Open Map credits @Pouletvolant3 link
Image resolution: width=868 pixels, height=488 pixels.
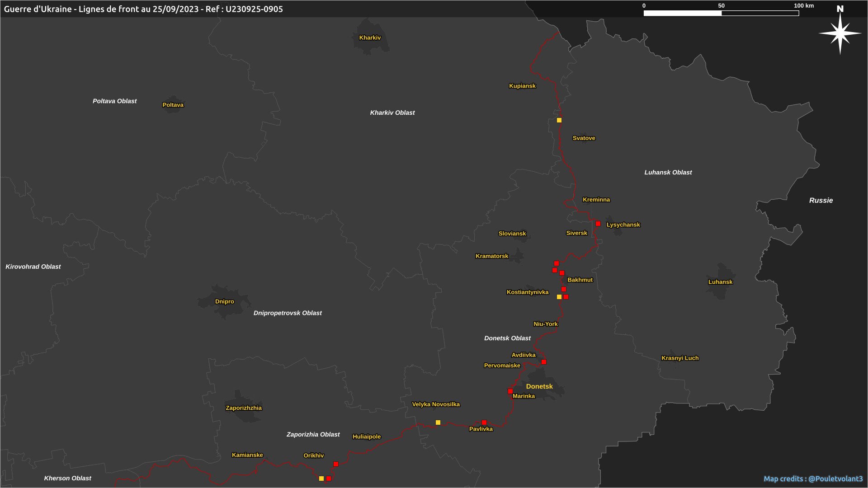click(813, 479)
